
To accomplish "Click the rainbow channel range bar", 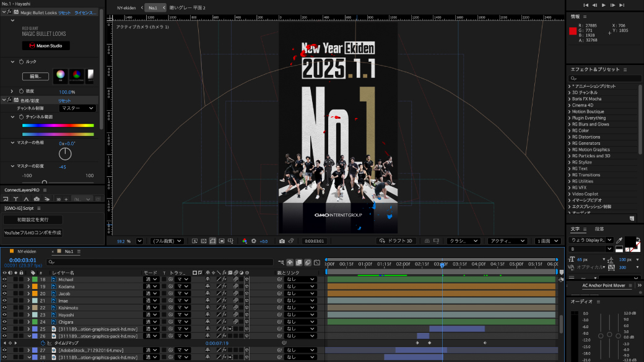I will tap(58, 126).
